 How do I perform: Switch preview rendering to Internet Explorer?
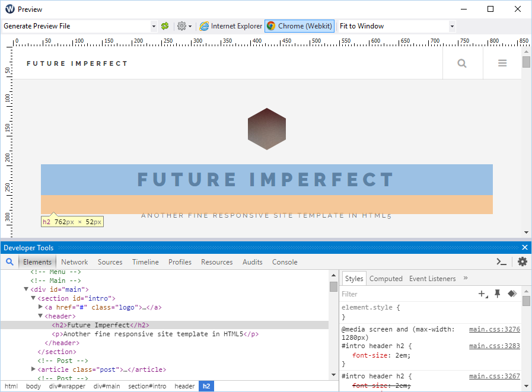pyautogui.click(x=230, y=26)
